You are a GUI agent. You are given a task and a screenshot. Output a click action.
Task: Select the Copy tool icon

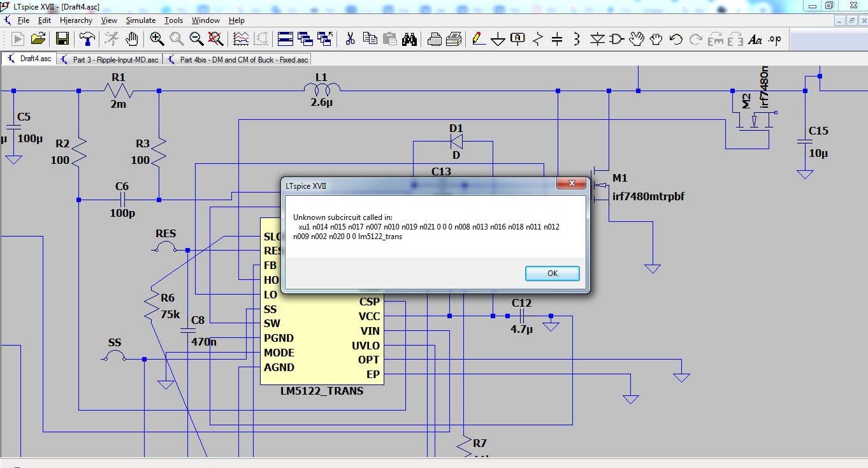[370, 39]
